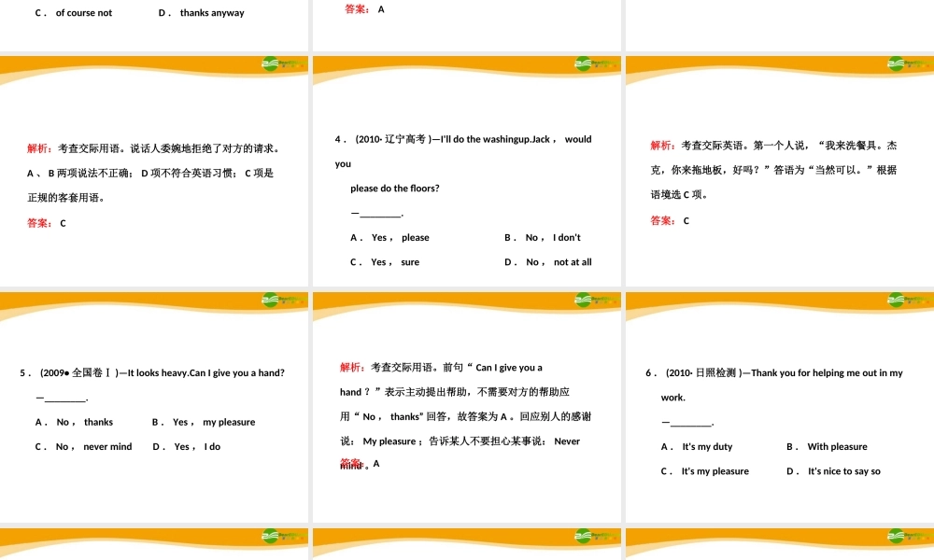Click the question line '6. (2010·日照检测)—Thank you for helping me out in my'
934x560 pixels.
point(774,373)
